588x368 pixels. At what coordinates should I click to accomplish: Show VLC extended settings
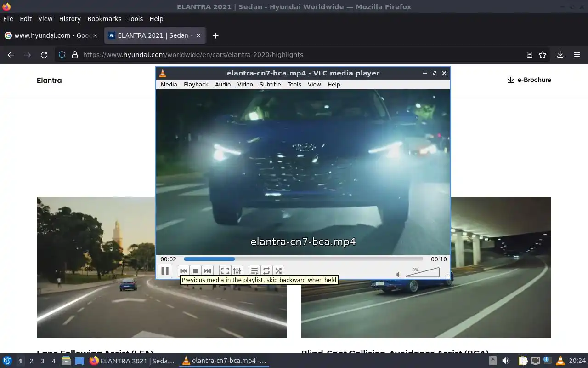point(237,271)
